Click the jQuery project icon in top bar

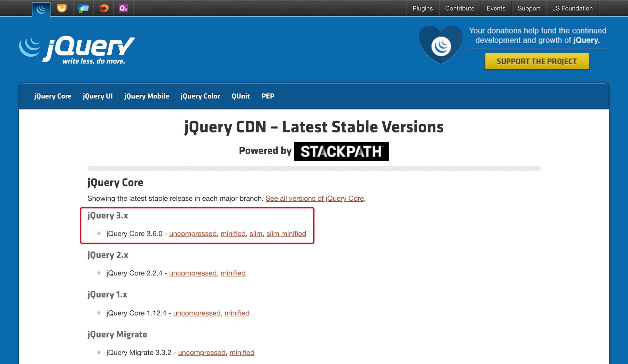pyautogui.click(x=41, y=9)
